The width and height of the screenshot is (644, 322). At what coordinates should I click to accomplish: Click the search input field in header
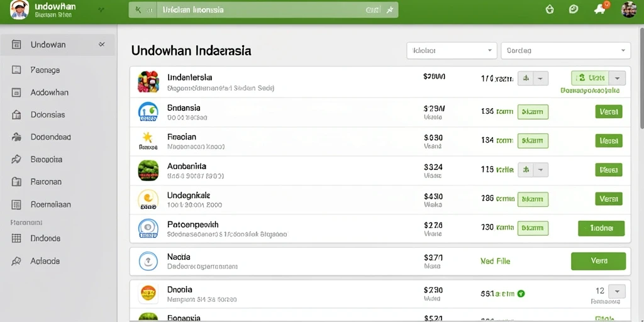pyautogui.click(x=264, y=10)
